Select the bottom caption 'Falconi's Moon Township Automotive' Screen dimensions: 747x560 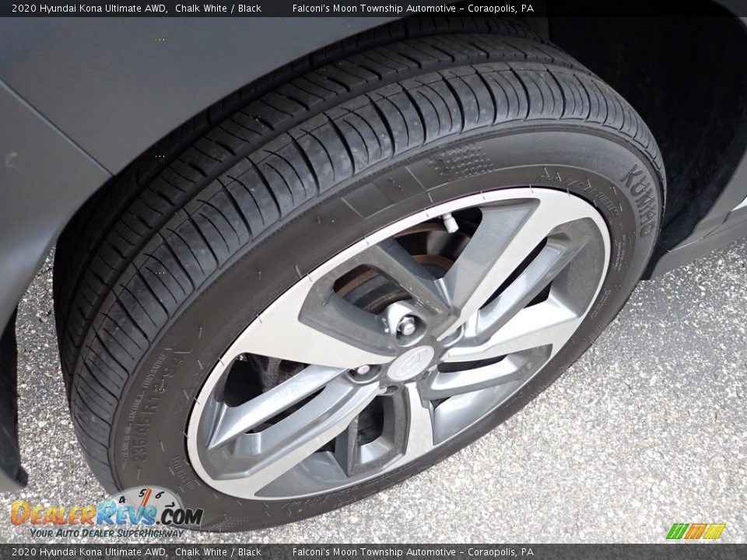coord(374,552)
